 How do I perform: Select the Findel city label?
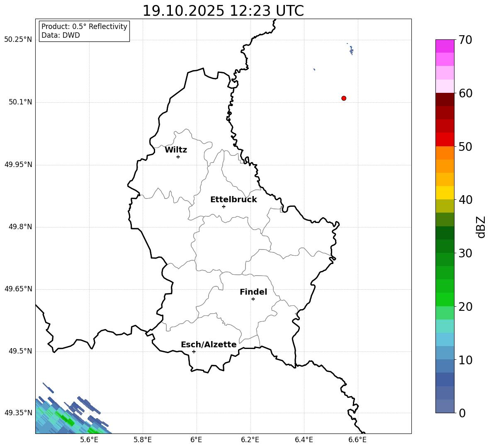point(253,292)
